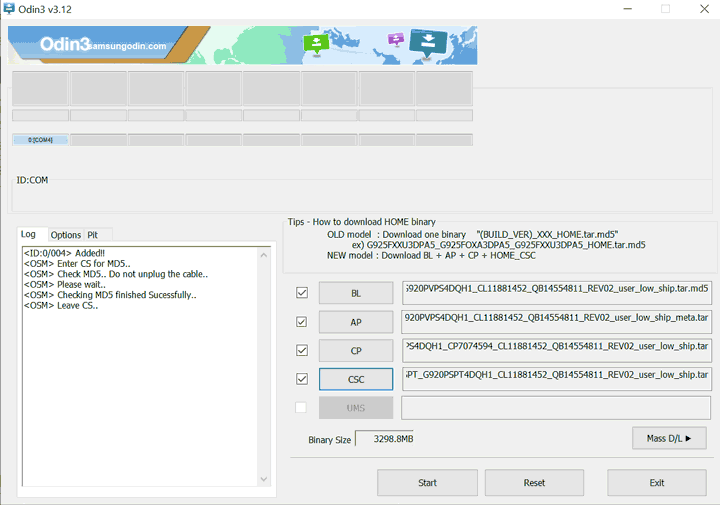This screenshot has height=505, width=720.
Task: Click the blue download icon in banner
Action: tap(428, 42)
